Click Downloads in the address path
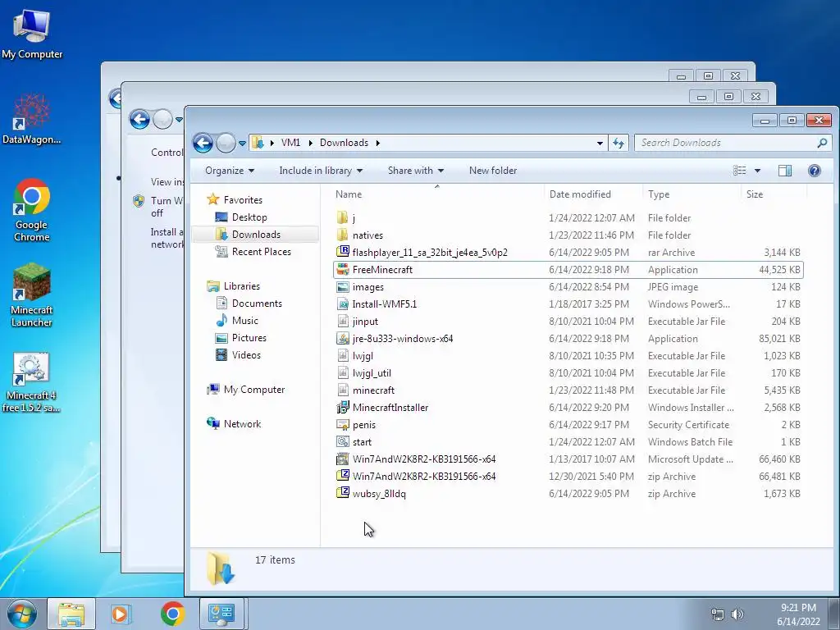 [x=344, y=143]
